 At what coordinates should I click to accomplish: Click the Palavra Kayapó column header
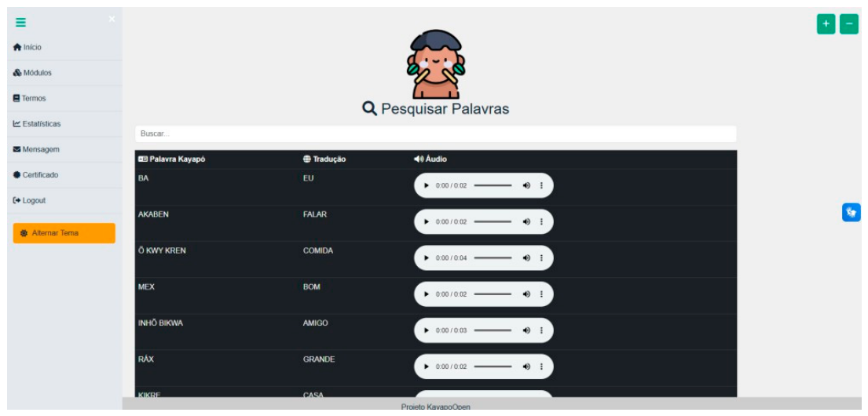171,159
